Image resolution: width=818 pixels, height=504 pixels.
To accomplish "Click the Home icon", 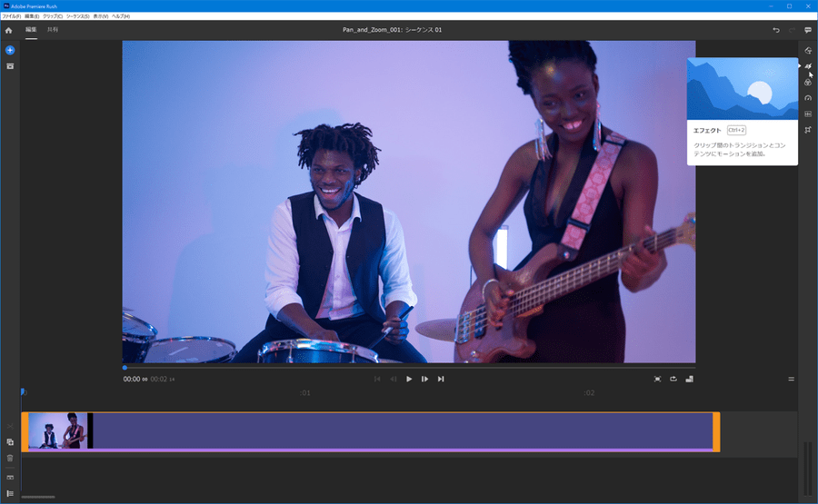I will [x=9, y=30].
